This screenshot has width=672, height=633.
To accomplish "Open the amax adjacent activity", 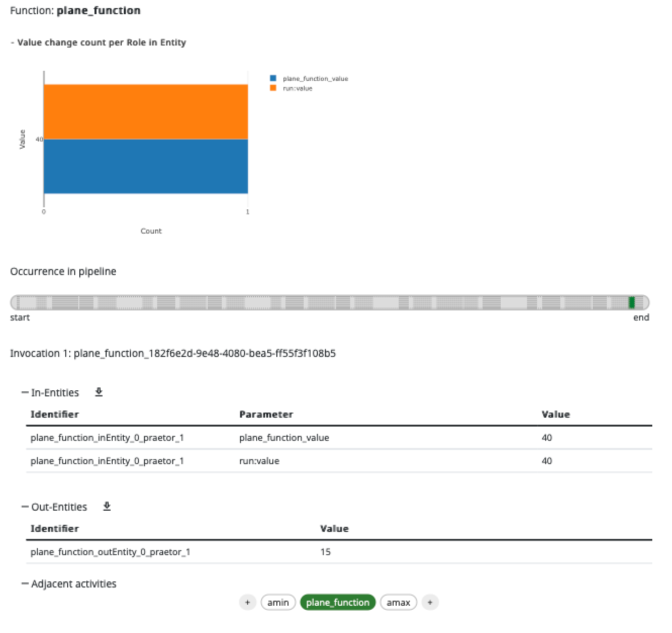I will [398, 602].
